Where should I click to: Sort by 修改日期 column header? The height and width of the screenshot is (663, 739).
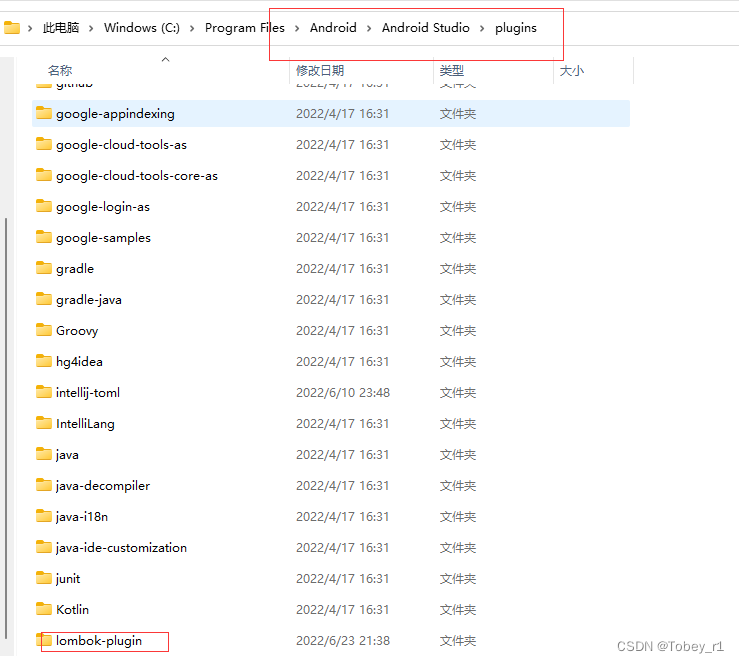[320, 71]
